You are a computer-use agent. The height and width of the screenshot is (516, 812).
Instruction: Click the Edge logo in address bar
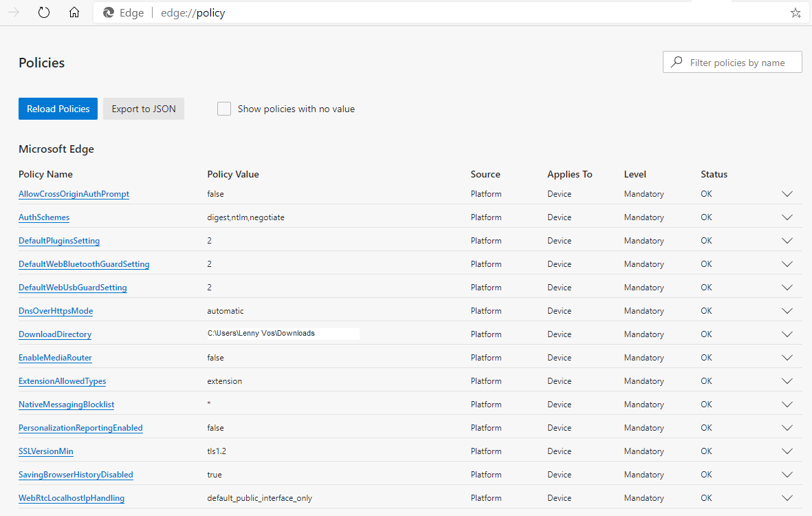tap(109, 12)
